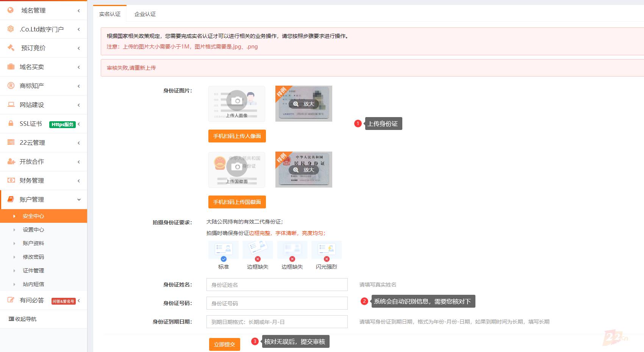Image resolution: width=644 pixels, height=352 pixels.
Task: Expand the 22云管理 menu chevron
Action: tap(79, 143)
